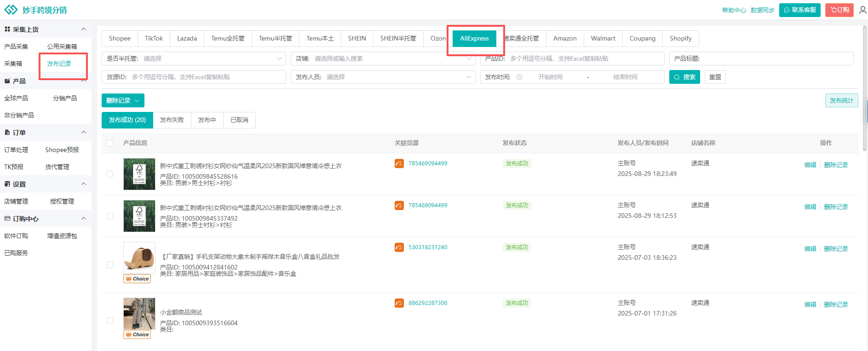Screen dimensions: 868x351
Task: Click the vertical scrollbar on right edge
Action: (865, 88)
